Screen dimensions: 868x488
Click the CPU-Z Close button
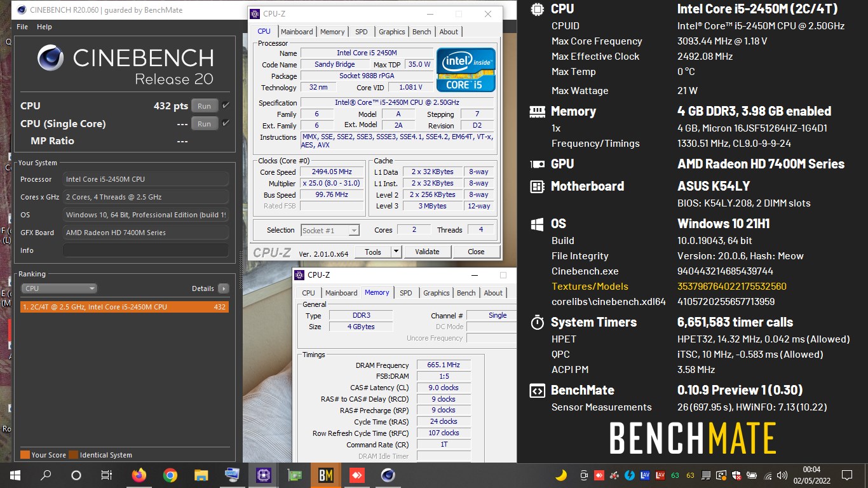tap(476, 252)
